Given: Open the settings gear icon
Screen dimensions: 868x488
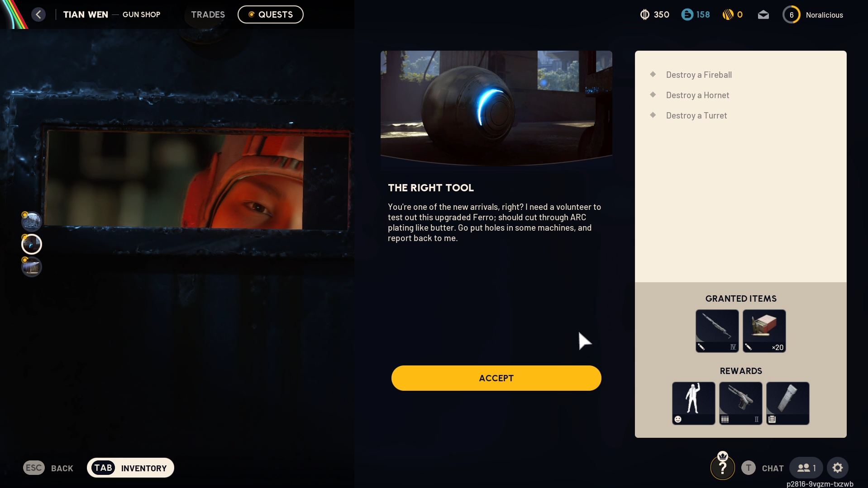Looking at the screenshot, I should pos(837,468).
